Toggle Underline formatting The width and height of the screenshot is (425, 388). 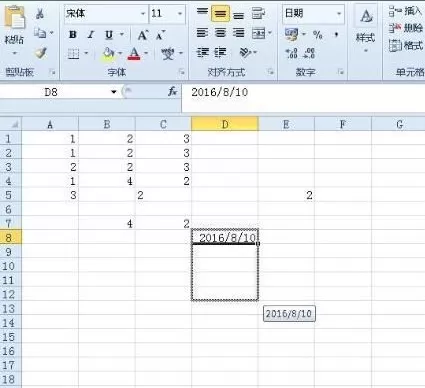pos(109,35)
